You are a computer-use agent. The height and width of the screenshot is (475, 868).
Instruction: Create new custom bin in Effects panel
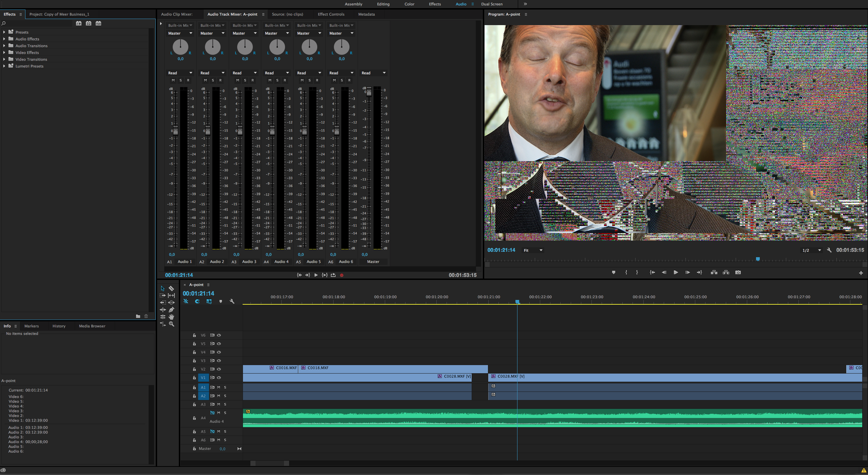(138, 316)
